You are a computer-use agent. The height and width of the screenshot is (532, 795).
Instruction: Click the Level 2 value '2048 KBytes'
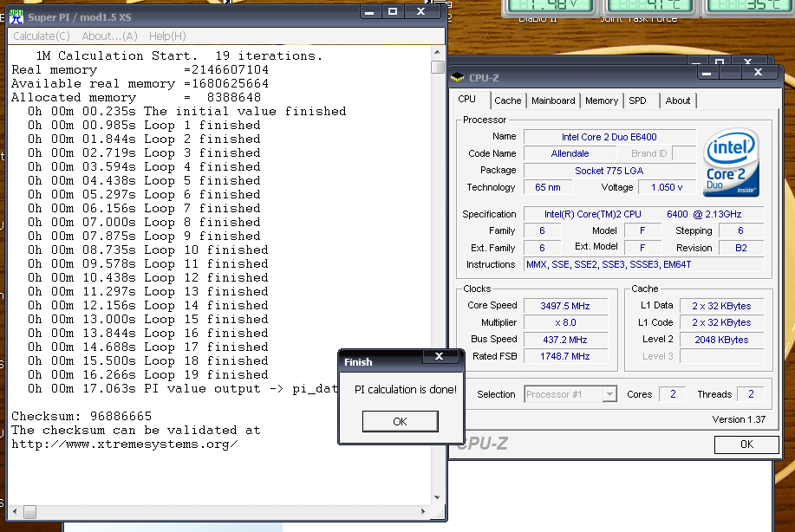tap(721, 340)
